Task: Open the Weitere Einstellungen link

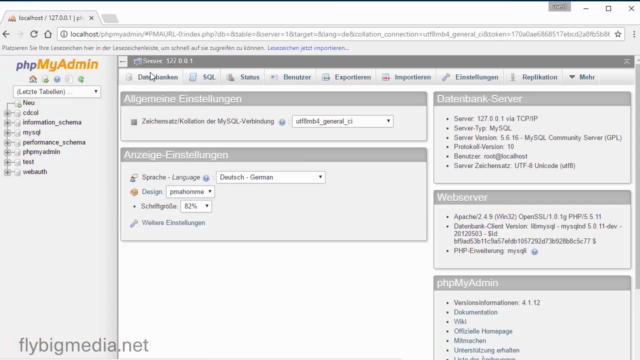Action: click(173, 223)
